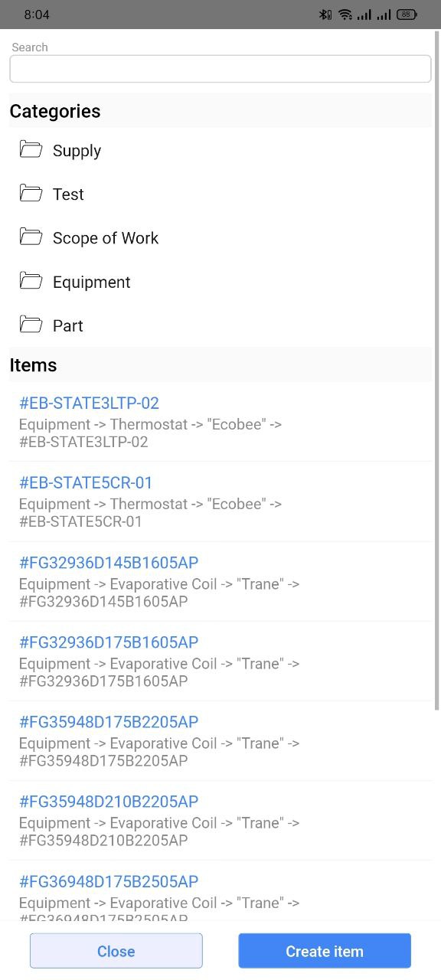Image resolution: width=441 pixels, height=980 pixels.
Task: Choose item #FG32936D175B1605AP
Action: point(220,661)
